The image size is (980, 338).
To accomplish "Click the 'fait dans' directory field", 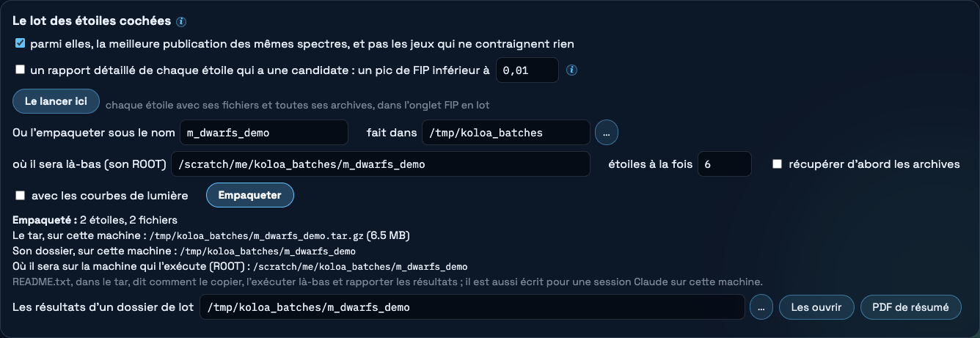I will [x=506, y=133].
